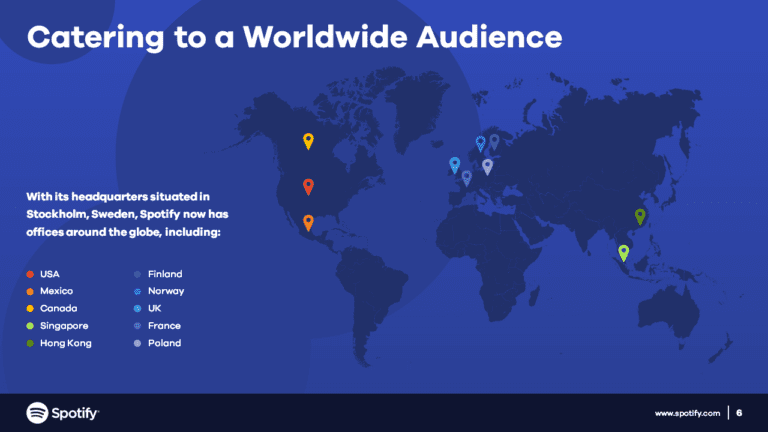Click the Finland dark gray map pin
Image resolution: width=768 pixels, height=432 pixels.
(x=495, y=142)
